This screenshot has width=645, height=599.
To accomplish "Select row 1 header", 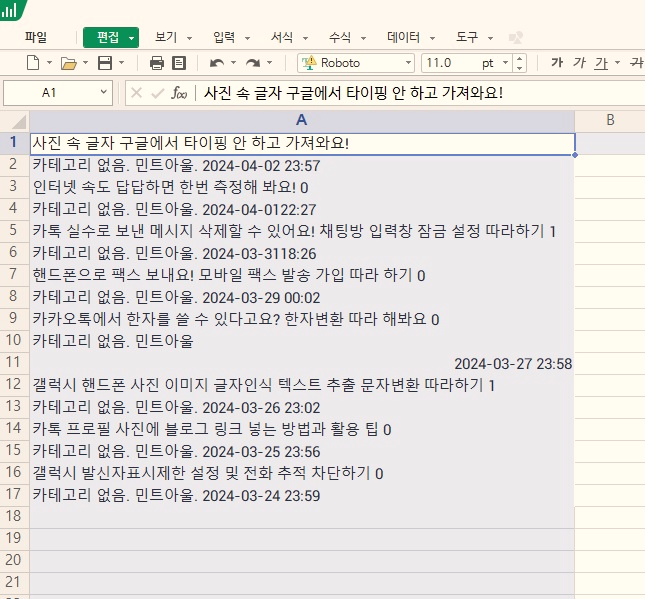I will (14, 143).
